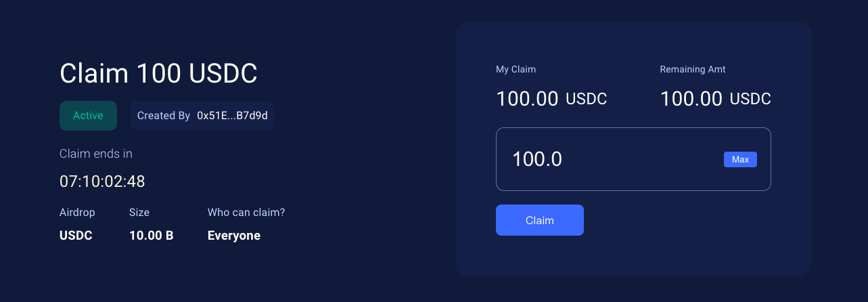Click the USDC airdrop token value
Viewport: 868px width, 302px height.
tap(76, 236)
